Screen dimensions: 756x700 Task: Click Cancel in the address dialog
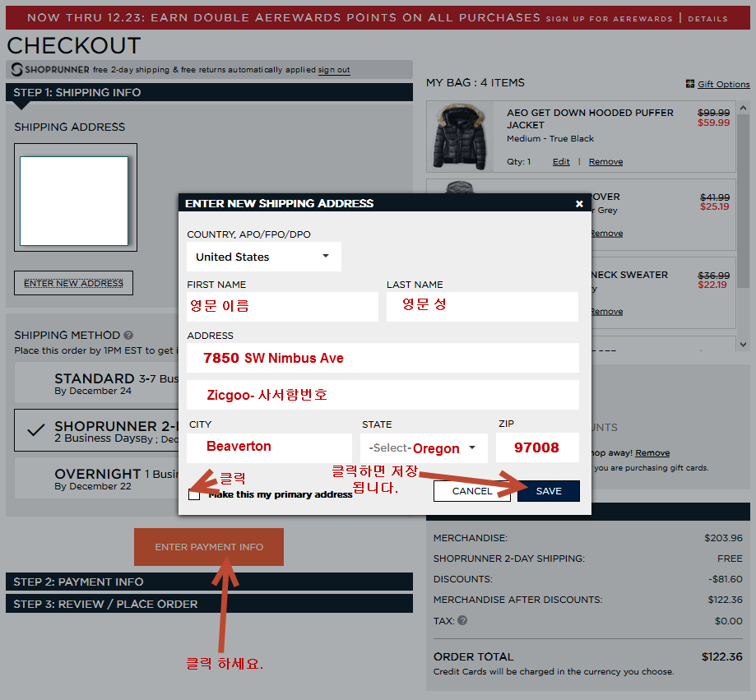pos(472,491)
